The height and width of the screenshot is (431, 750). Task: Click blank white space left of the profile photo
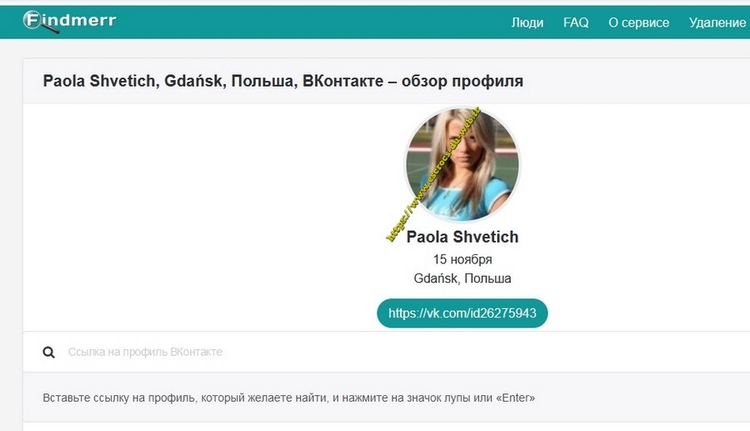coord(200,200)
